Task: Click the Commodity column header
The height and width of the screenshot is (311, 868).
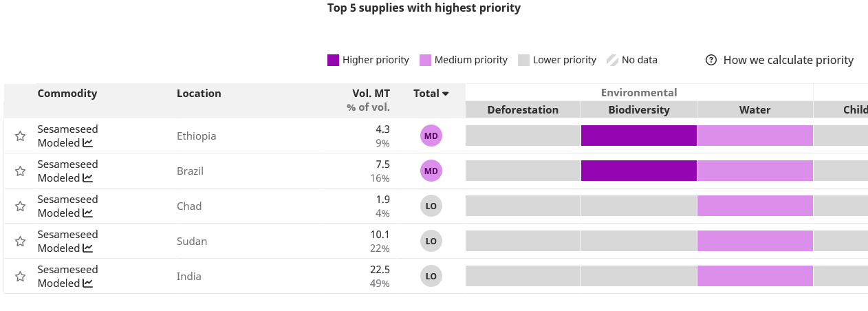Action: point(67,94)
